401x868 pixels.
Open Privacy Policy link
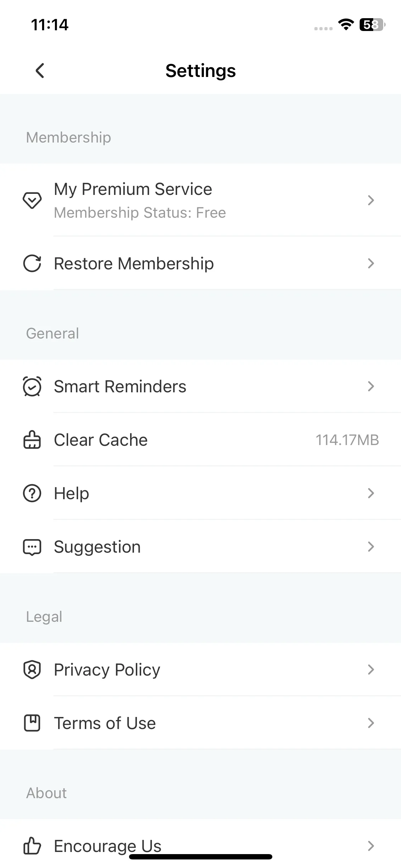tap(200, 670)
